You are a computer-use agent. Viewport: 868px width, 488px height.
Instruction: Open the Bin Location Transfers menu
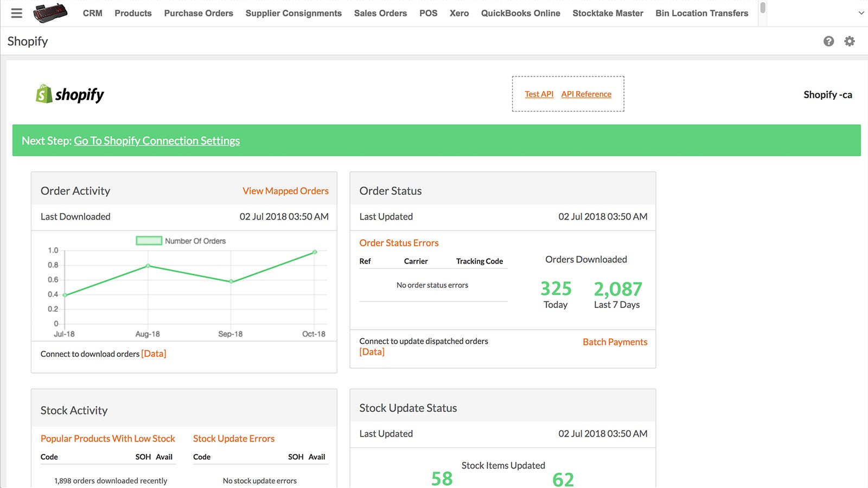[x=701, y=13]
